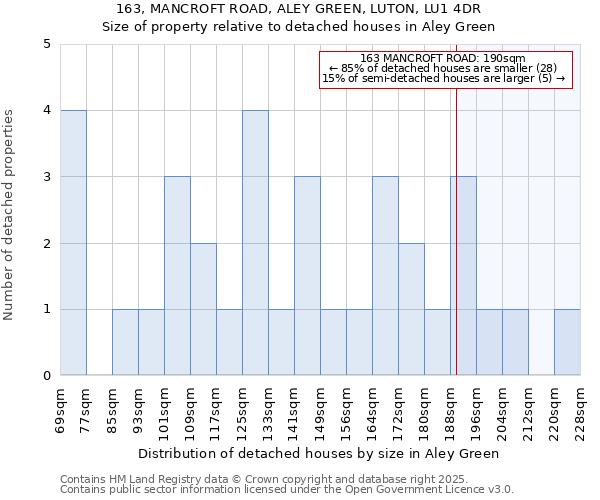Select the histogram bar starting at 164sqm
The width and height of the screenshot is (600, 500).
point(386,276)
